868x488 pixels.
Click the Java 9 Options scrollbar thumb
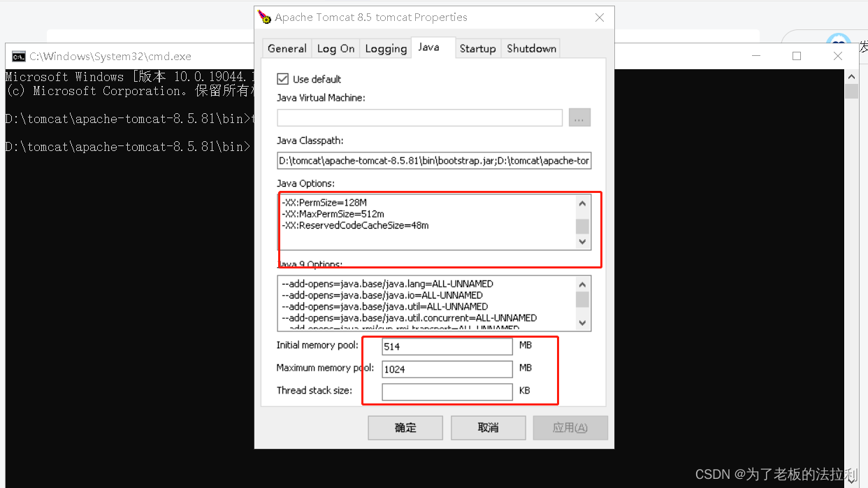(583, 299)
